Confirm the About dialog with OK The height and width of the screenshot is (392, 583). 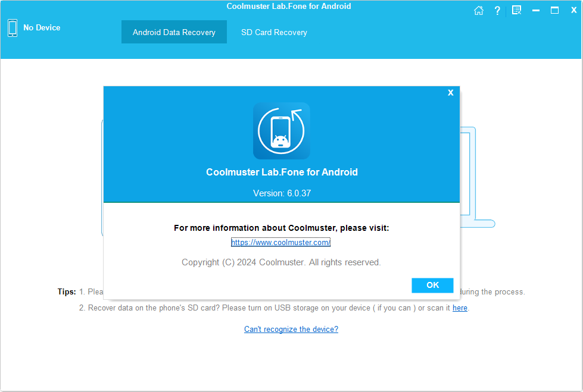click(432, 285)
